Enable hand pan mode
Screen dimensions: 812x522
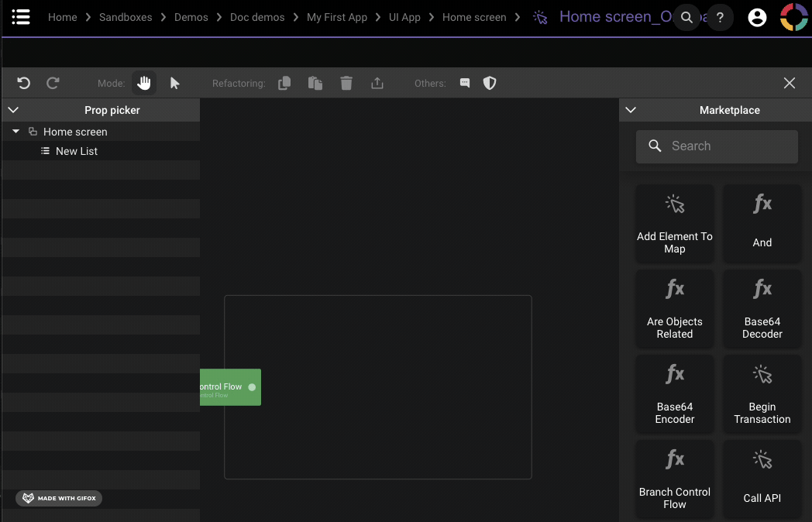[x=144, y=83]
